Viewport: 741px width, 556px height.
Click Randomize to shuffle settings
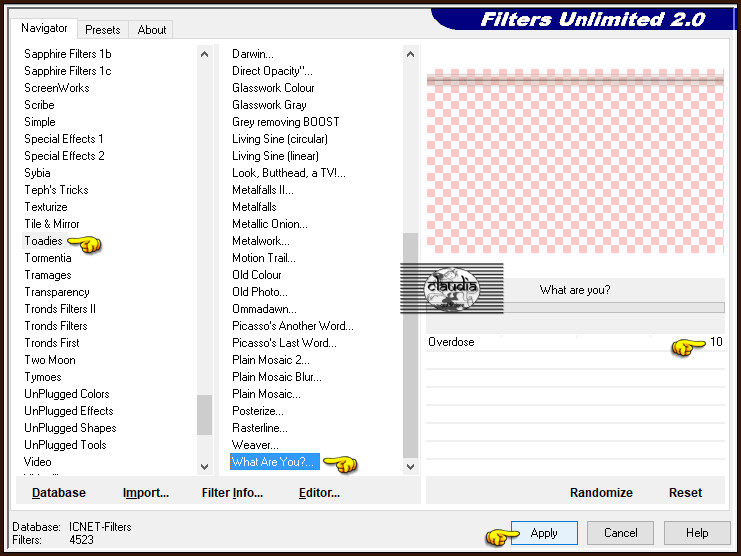[601, 493]
